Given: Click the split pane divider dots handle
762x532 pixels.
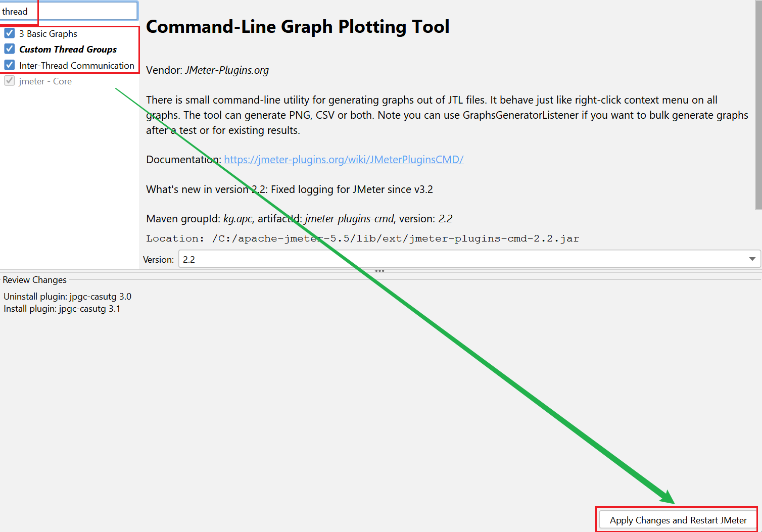Looking at the screenshot, I should 380,271.
